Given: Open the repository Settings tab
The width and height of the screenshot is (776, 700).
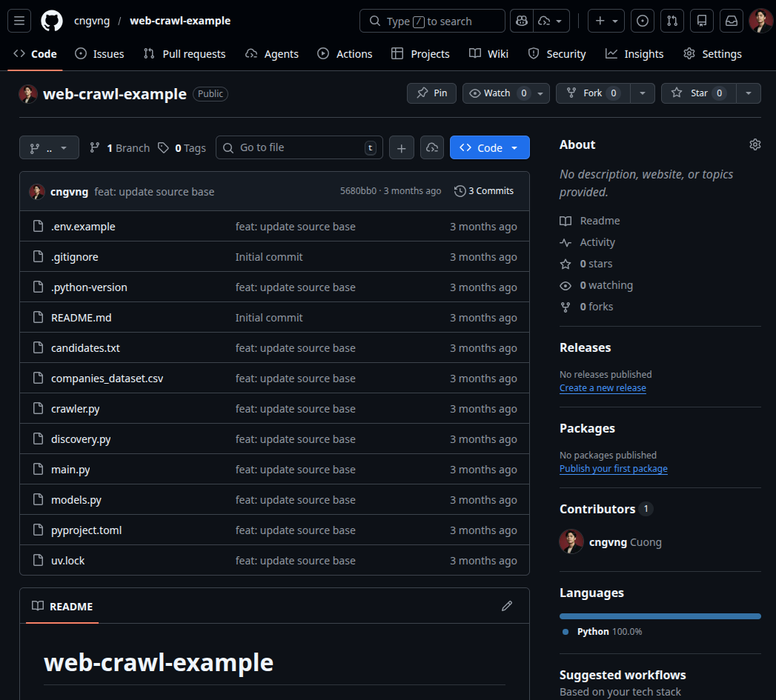Looking at the screenshot, I should pyautogui.click(x=712, y=54).
